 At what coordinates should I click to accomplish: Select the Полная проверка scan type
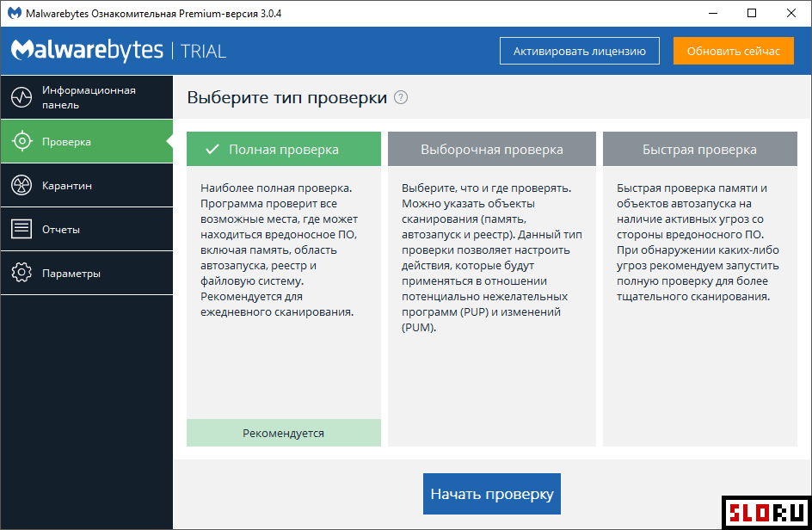point(284,149)
